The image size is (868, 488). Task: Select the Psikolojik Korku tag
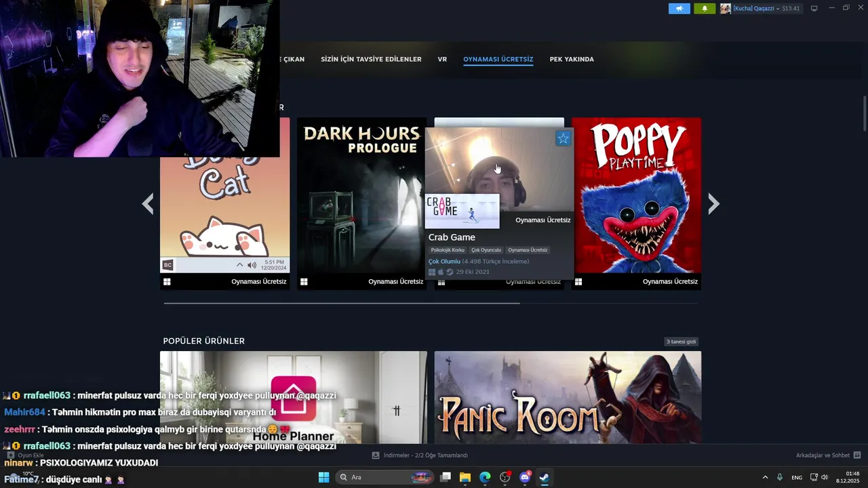(448, 250)
